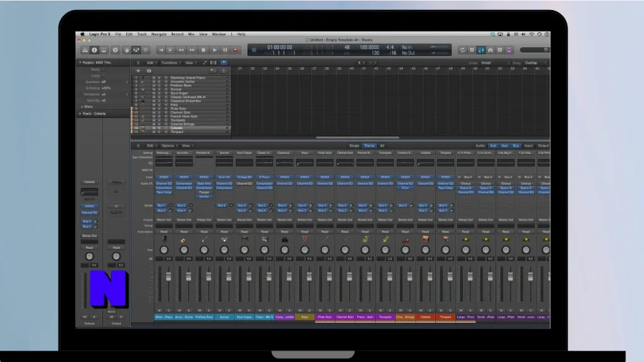Show the Smart Controls pane
644x362 pixels.
[x=126, y=50]
